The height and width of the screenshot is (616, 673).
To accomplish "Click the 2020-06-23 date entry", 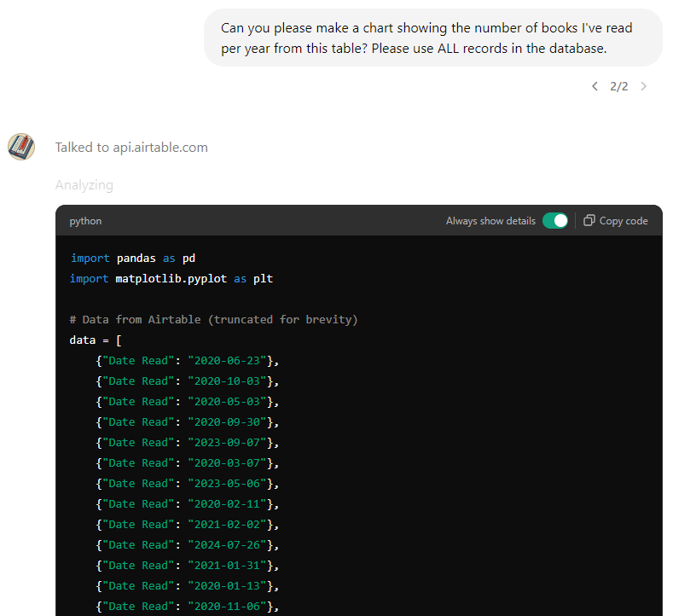I will [187, 361].
